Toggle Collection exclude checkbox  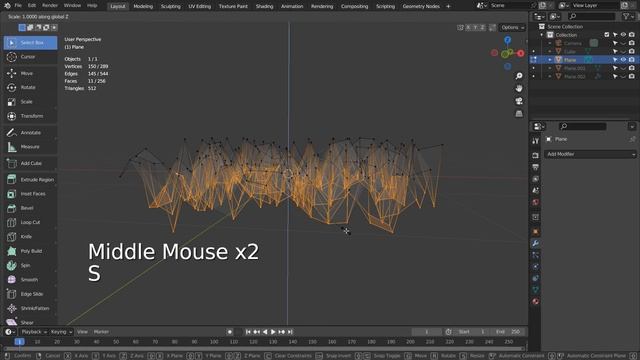tap(607, 35)
